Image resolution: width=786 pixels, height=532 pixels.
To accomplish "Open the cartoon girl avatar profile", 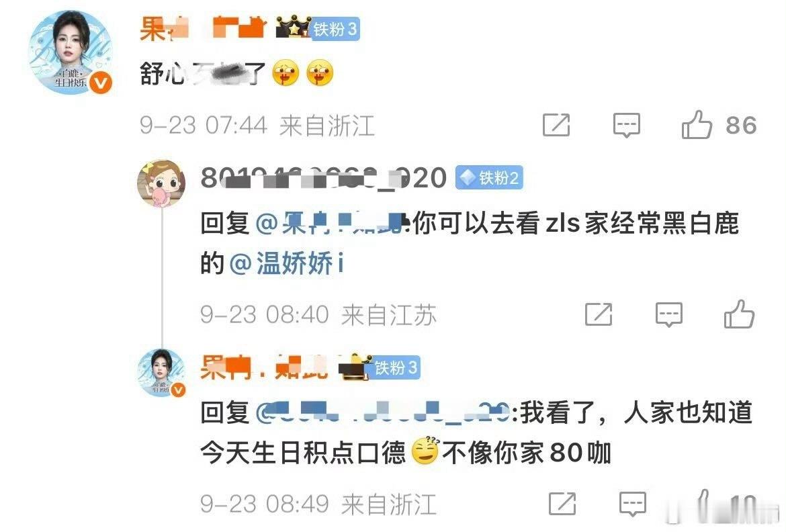I will (x=161, y=183).
